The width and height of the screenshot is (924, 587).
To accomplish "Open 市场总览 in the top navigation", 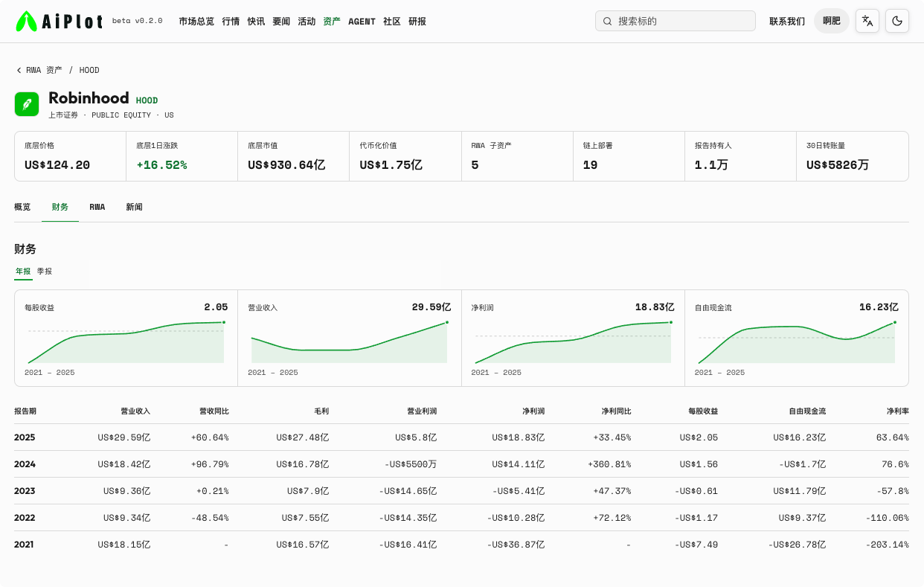I will pyautogui.click(x=196, y=22).
